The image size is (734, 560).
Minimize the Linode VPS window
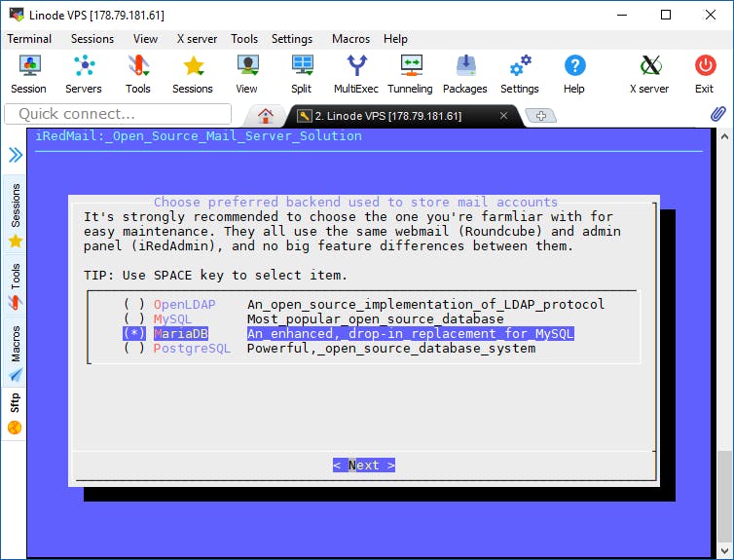[x=622, y=15]
